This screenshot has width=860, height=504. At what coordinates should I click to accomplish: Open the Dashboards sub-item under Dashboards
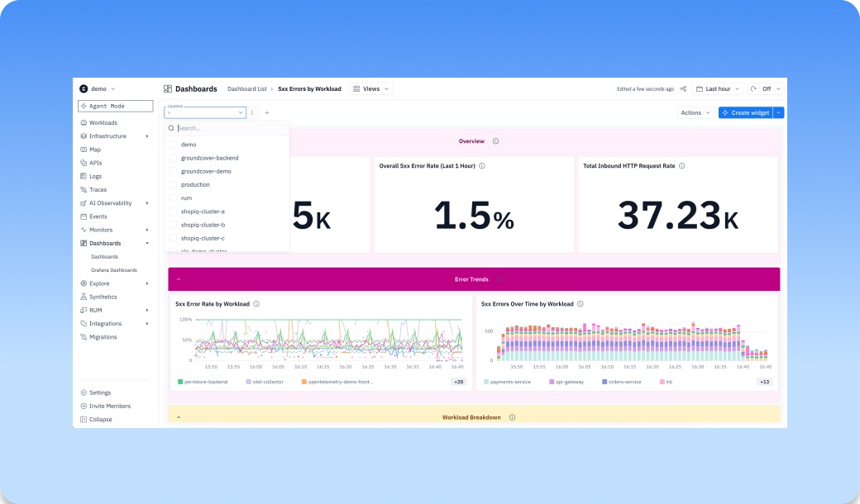(x=105, y=257)
